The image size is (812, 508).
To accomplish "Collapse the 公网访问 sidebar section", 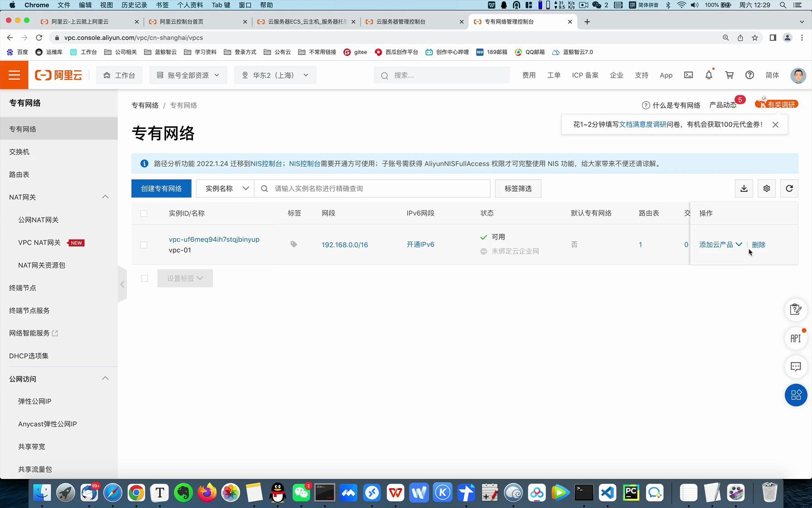I will (x=105, y=378).
